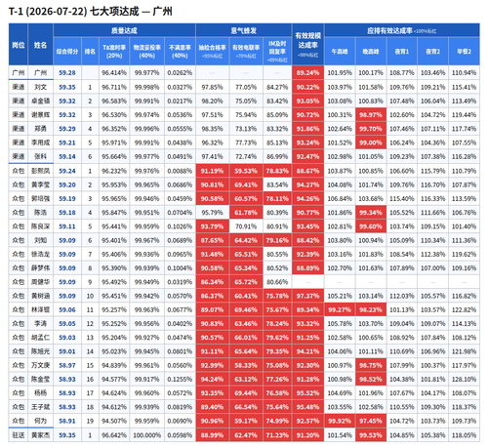
Task: Click the score 59.29
Action: (x=67, y=129)
